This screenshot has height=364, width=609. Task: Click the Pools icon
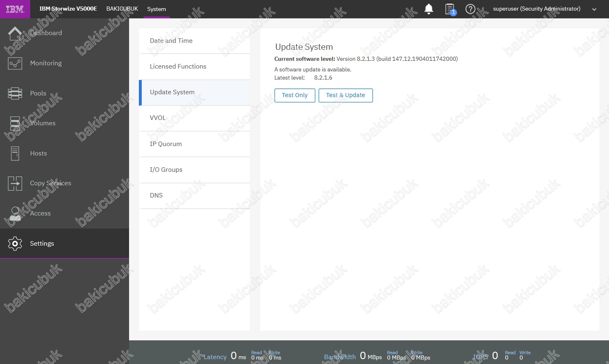15,93
